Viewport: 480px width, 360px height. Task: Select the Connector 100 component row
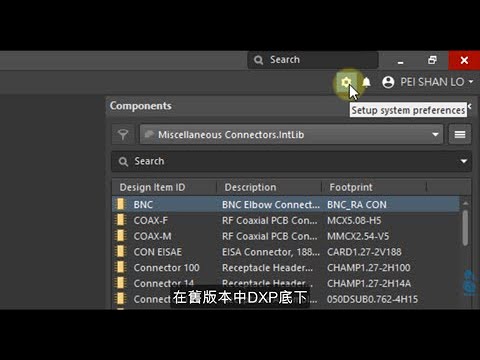click(286, 267)
